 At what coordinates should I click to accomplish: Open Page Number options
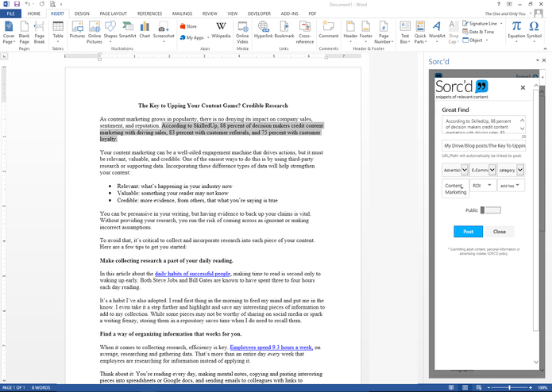[384, 32]
